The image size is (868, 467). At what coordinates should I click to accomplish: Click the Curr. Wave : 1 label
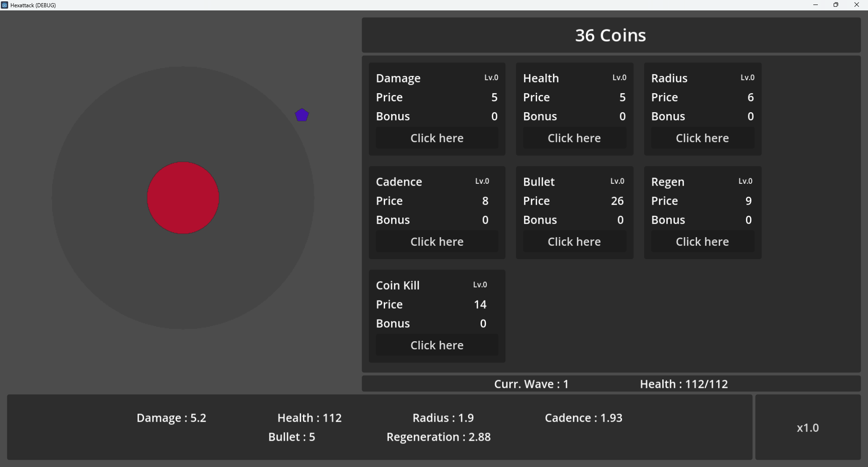click(x=532, y=384)
